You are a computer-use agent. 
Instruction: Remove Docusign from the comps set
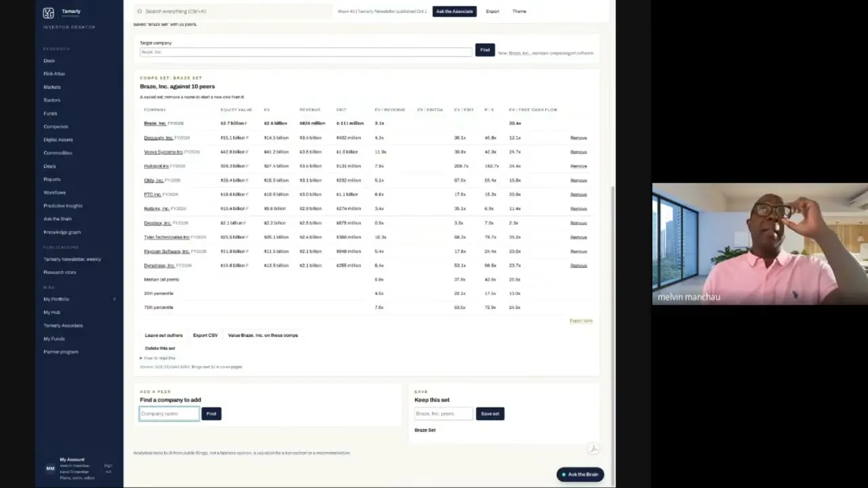578,138
